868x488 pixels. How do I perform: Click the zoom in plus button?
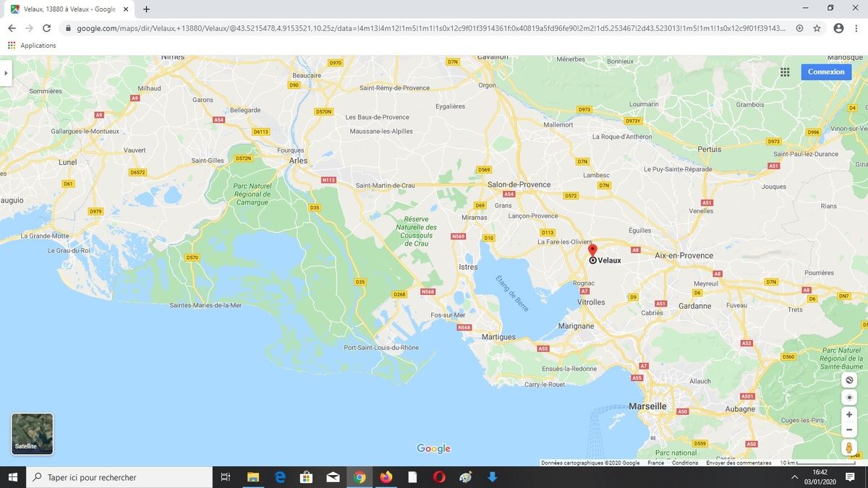(x=849, y=415)
